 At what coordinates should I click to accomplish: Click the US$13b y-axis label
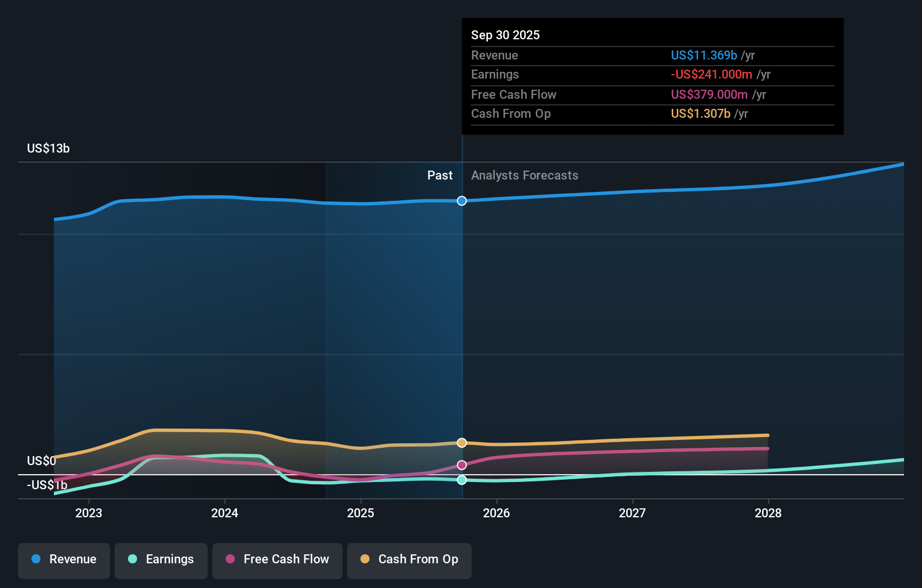[48, 149]
